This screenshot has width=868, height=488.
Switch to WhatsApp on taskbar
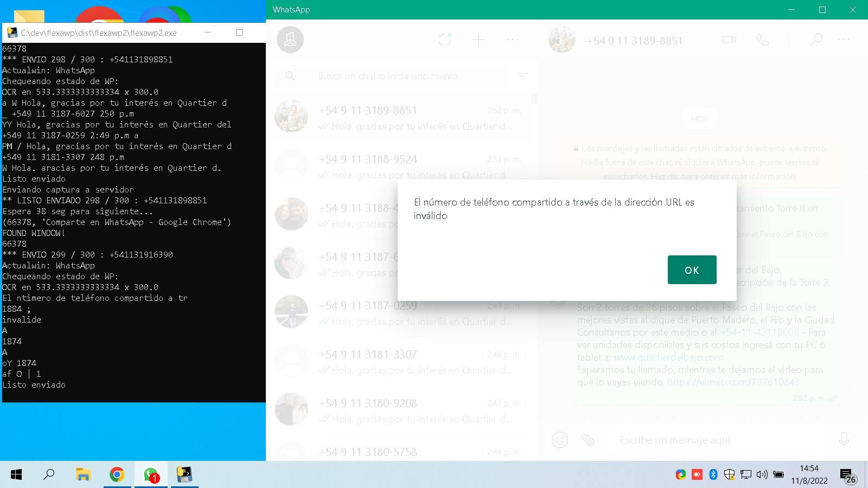coord(151,475)
